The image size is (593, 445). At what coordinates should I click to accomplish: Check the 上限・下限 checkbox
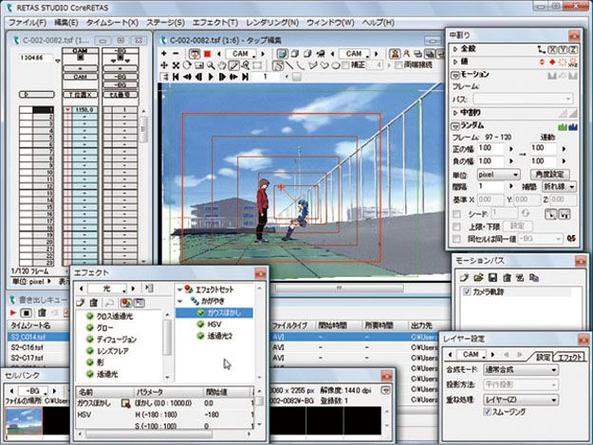click(457, 226)
